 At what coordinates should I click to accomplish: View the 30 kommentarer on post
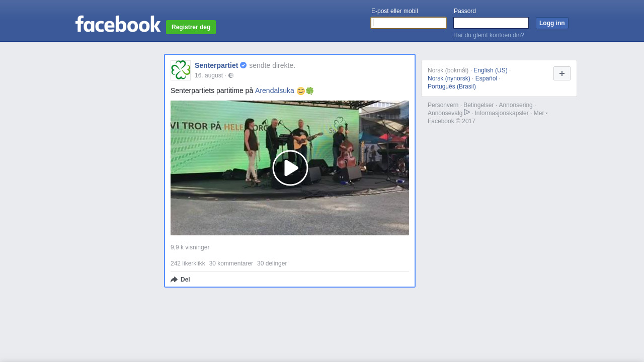point(231,263)
